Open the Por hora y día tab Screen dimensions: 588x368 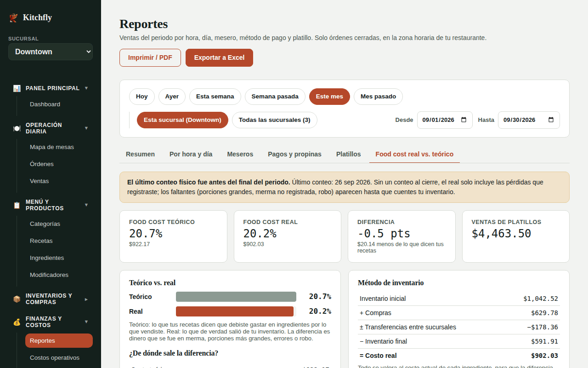191,154
